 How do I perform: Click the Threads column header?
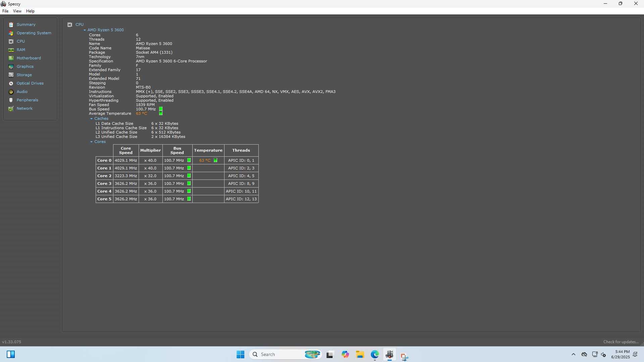tap(241, 150)
